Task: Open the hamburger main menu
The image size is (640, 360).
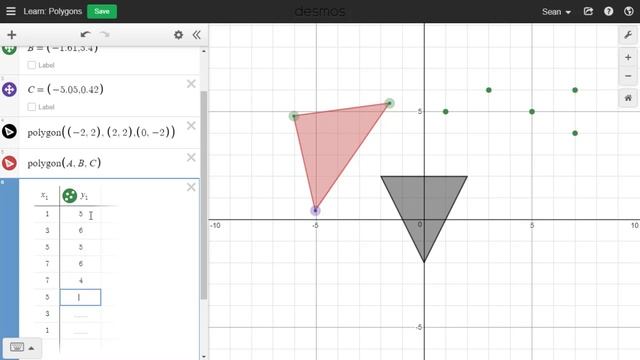Action: [x=11, y=11]
